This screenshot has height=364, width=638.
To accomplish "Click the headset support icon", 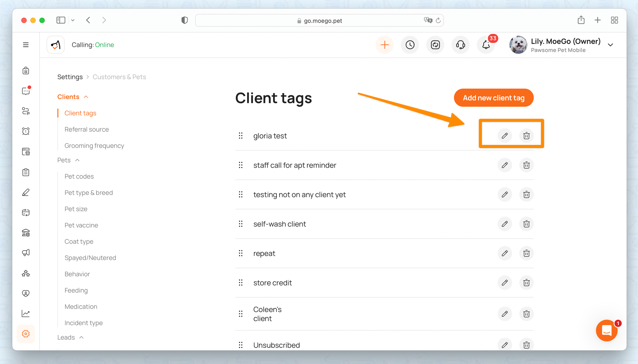I will [460, 45].
